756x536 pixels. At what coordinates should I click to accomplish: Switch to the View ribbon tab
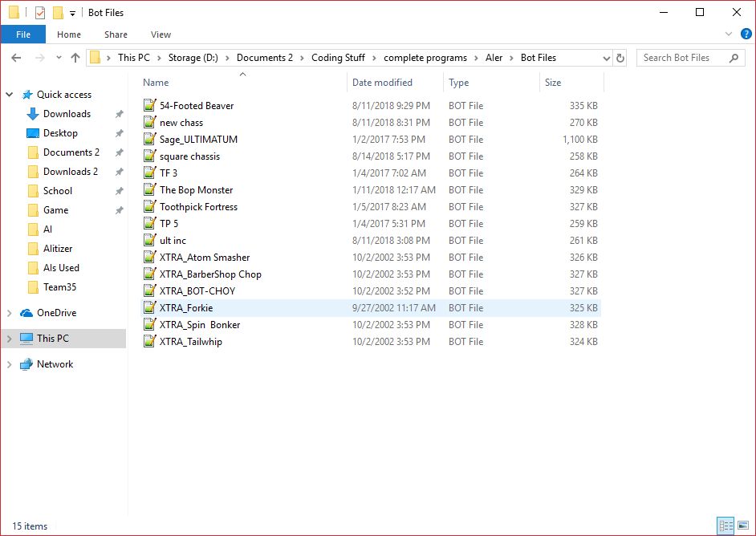tap(161, 35)
